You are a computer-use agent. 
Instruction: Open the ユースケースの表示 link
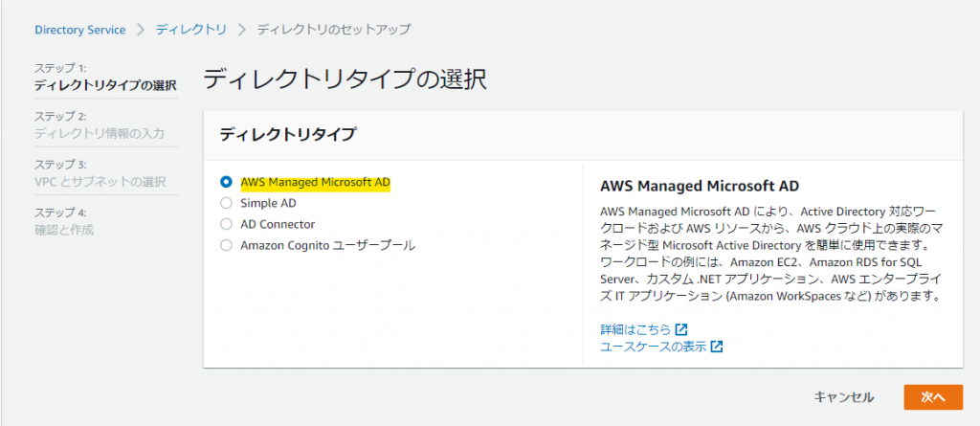coord(653,347)
